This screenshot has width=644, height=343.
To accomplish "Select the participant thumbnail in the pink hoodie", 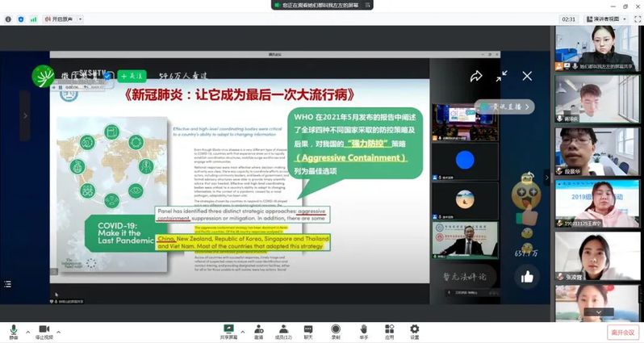I will pos(596,203).
